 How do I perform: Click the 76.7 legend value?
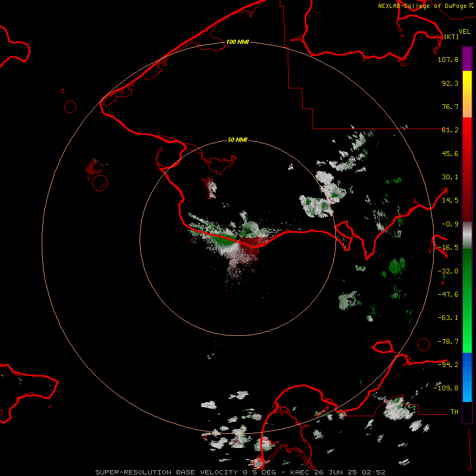[x=450, y=106]
